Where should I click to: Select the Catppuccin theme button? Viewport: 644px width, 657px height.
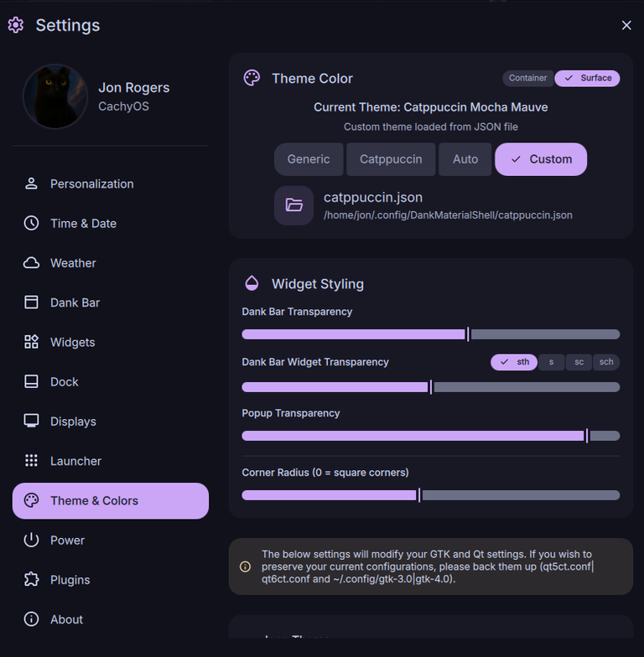[390, 159]
